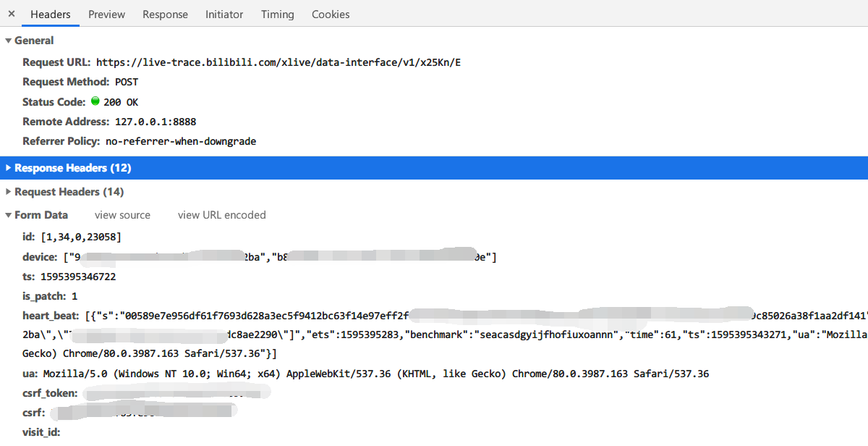Image resolution: width=868 pixels, height=446 pixels.
Task: Switch to the Headers tab
Action: tap(51, 14)
